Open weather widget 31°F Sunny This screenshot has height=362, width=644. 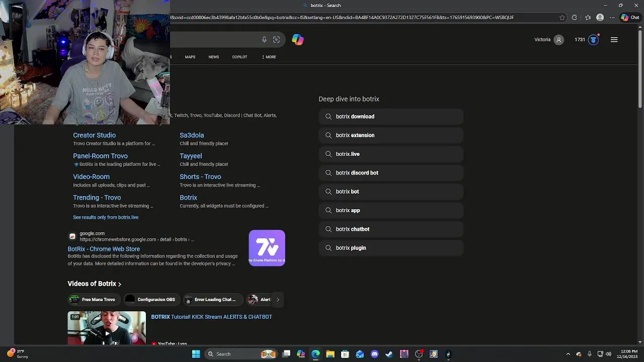click(18, 354)
